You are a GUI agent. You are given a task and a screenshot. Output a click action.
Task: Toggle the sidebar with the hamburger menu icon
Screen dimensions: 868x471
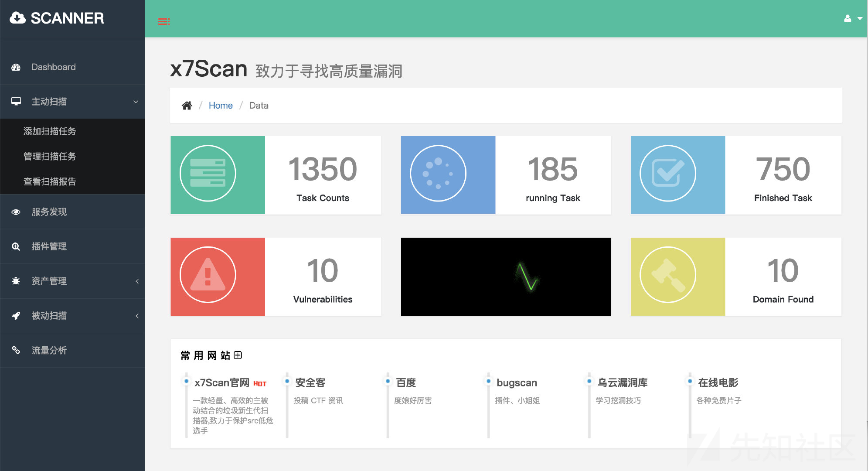point(164,21)
